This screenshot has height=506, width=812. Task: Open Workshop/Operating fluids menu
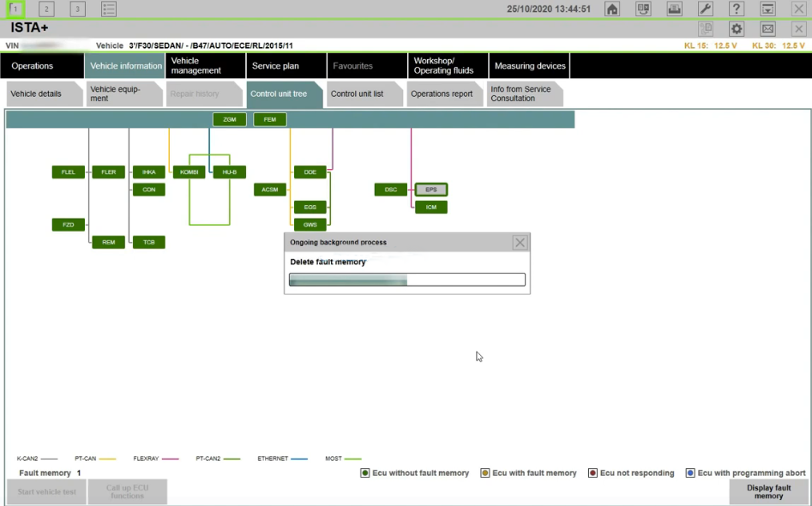point(448,66)
